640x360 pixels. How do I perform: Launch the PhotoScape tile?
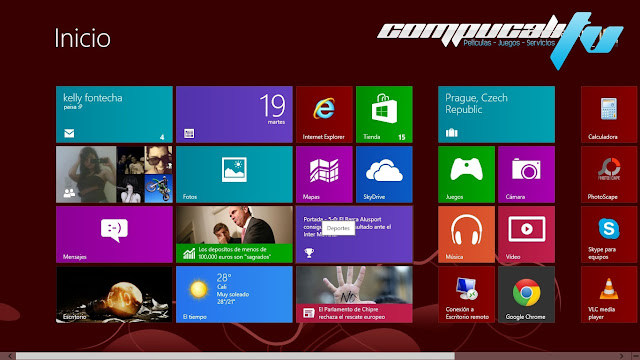pos(609,174)
